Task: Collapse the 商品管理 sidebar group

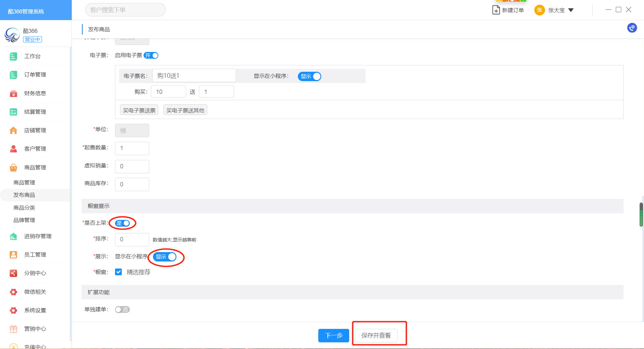Action: tap(35, 167)
